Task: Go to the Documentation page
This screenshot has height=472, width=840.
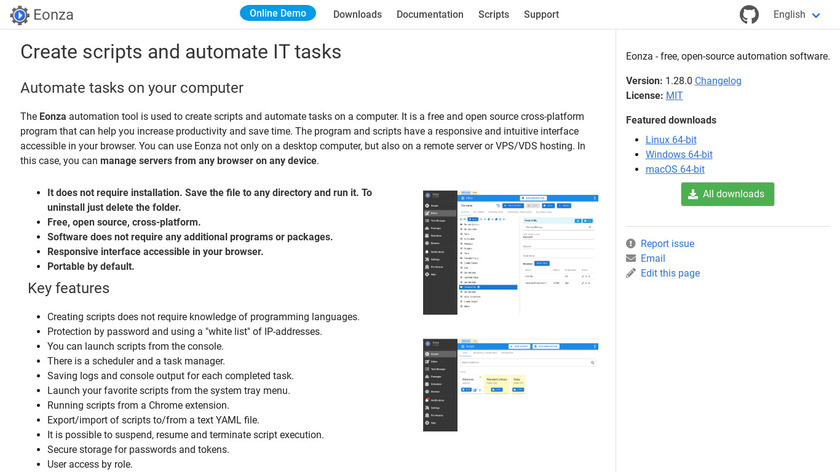Action: tap(430, 14)
